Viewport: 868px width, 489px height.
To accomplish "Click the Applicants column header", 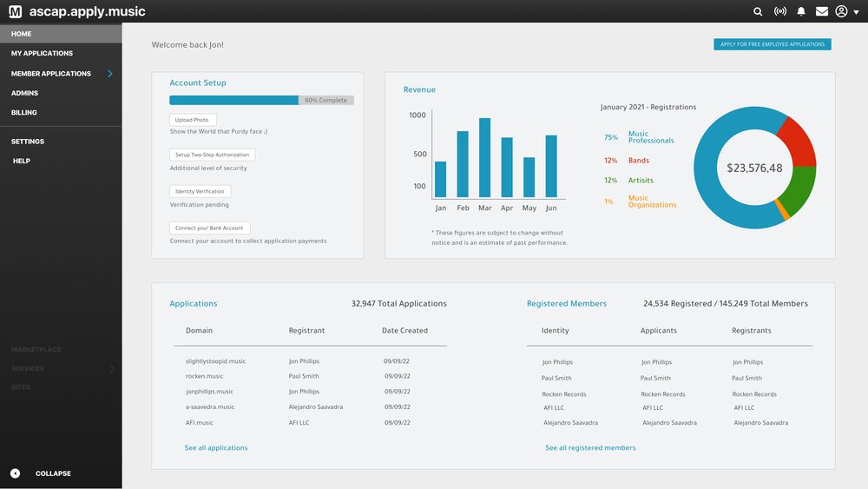I will point(658,331).
